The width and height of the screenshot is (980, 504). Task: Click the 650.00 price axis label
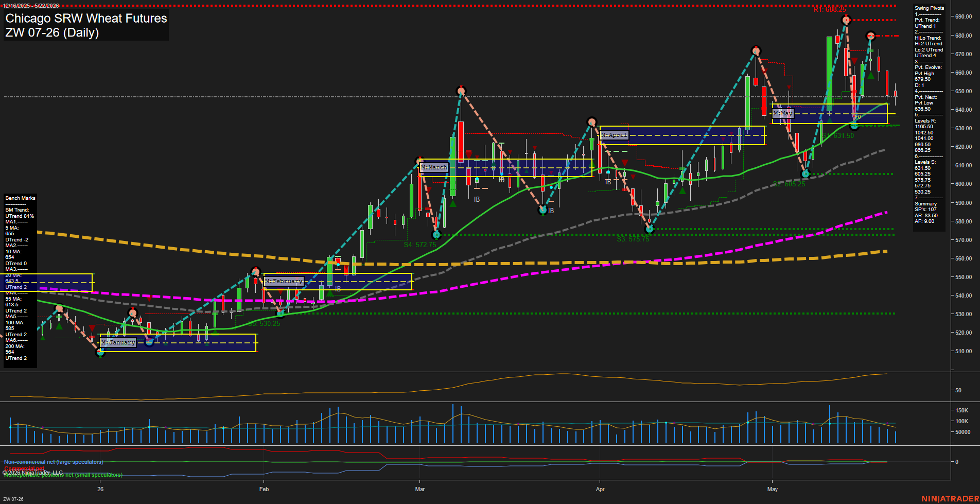click(x=964, y=91)
